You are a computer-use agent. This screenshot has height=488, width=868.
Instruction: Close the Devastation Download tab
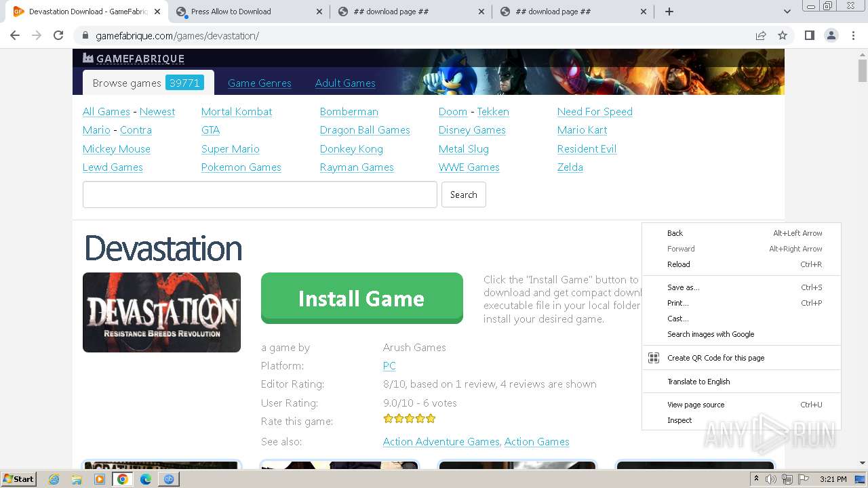pos(157,12)
